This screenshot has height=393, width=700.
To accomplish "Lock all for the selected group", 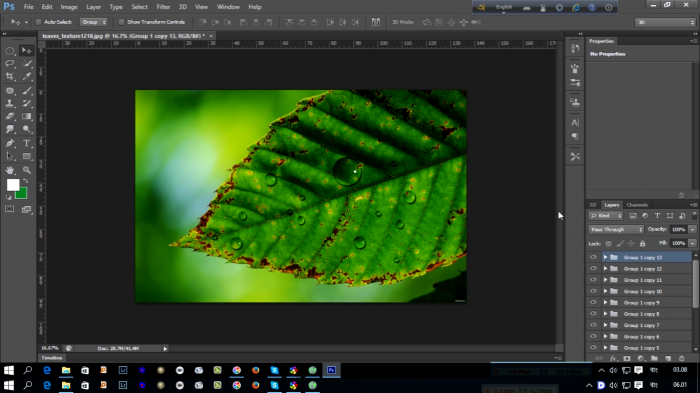I will click(x=642, y=243).
